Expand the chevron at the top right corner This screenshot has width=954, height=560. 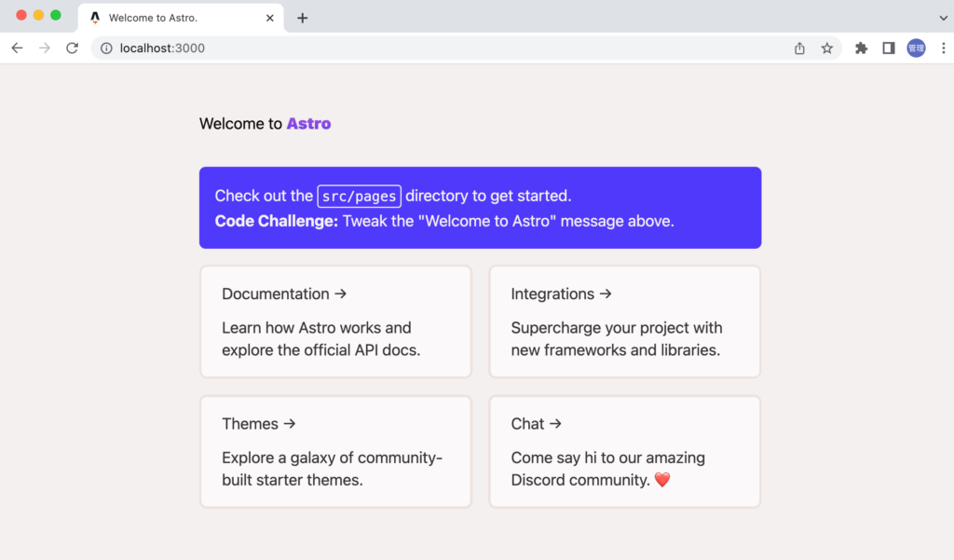944,17
